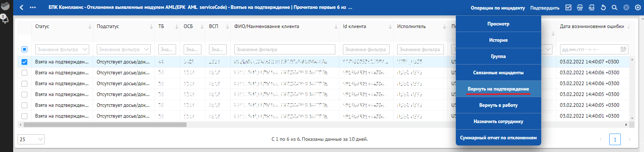Click the back arrow icon in header

click(22, 7)
